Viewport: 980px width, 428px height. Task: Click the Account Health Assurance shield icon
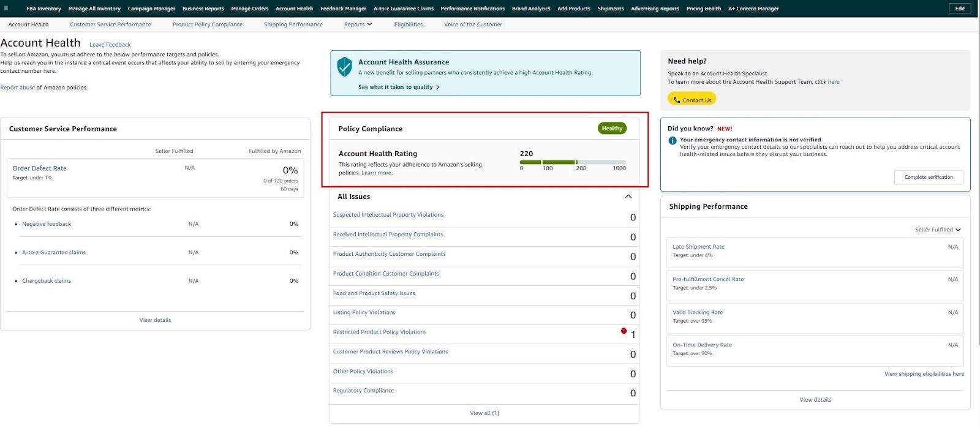345,67
